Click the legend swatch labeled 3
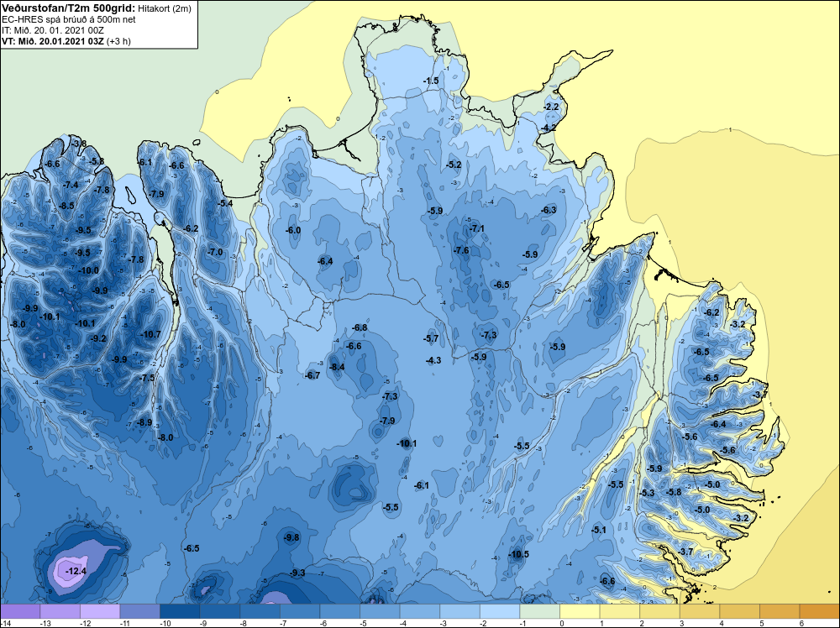The width and height of the screenshot is (840, 628). [700, 611]
